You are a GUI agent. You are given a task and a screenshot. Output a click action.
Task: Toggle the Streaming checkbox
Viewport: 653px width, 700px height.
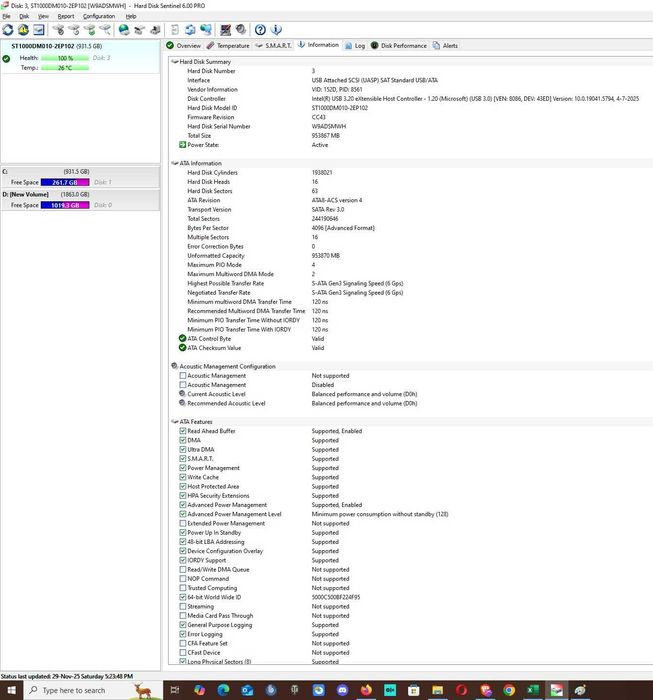pos(183,606)
